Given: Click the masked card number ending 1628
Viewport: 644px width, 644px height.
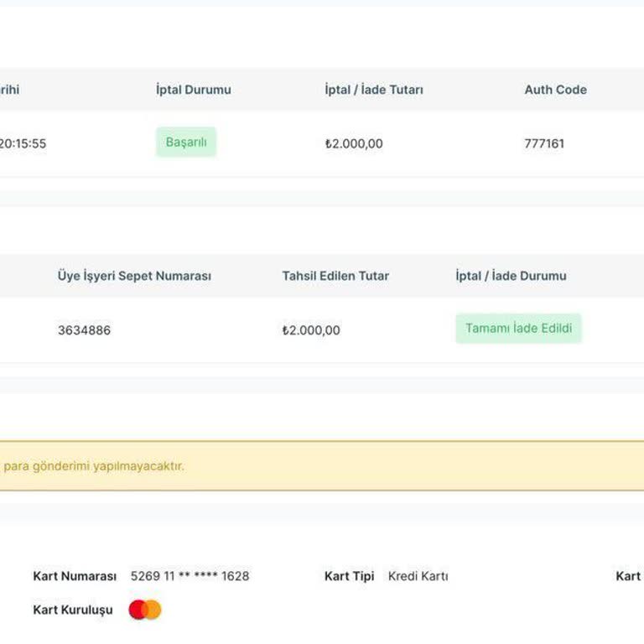Looking at the screenshot, I should (x=190, y=576).
